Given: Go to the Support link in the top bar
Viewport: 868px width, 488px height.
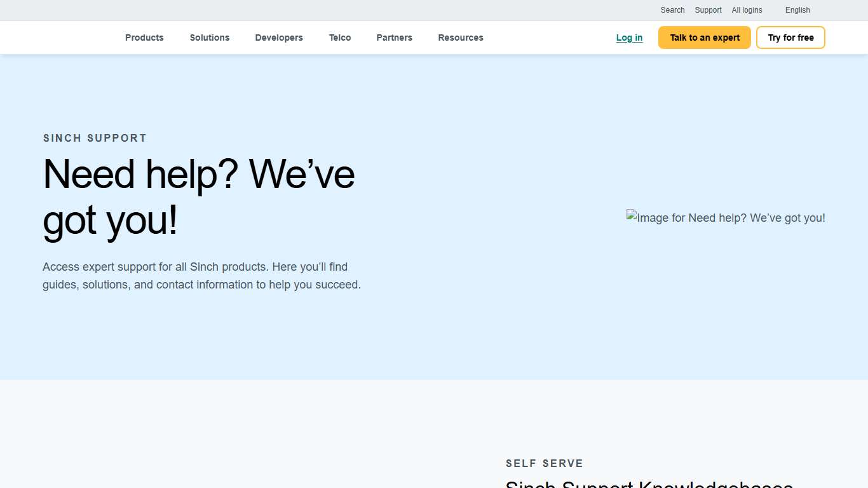Looking at the screenshot, I should click(708, 10).
